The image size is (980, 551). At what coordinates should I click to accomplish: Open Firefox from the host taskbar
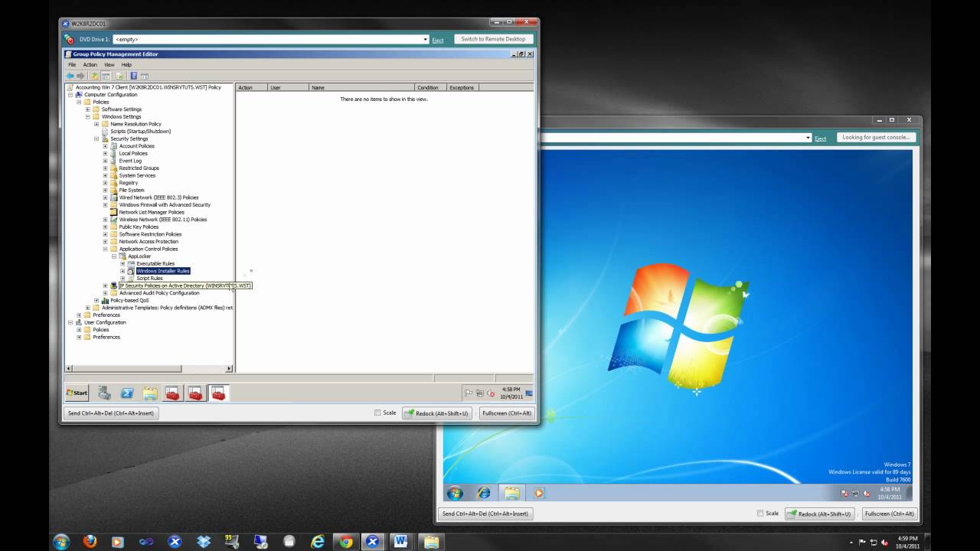point(90,541)
